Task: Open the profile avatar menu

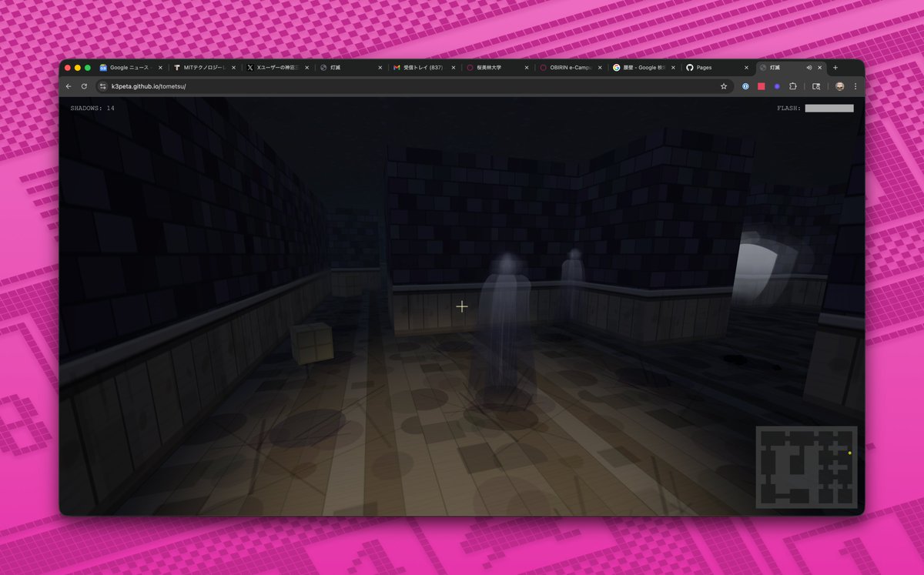Action: (840, 86)
